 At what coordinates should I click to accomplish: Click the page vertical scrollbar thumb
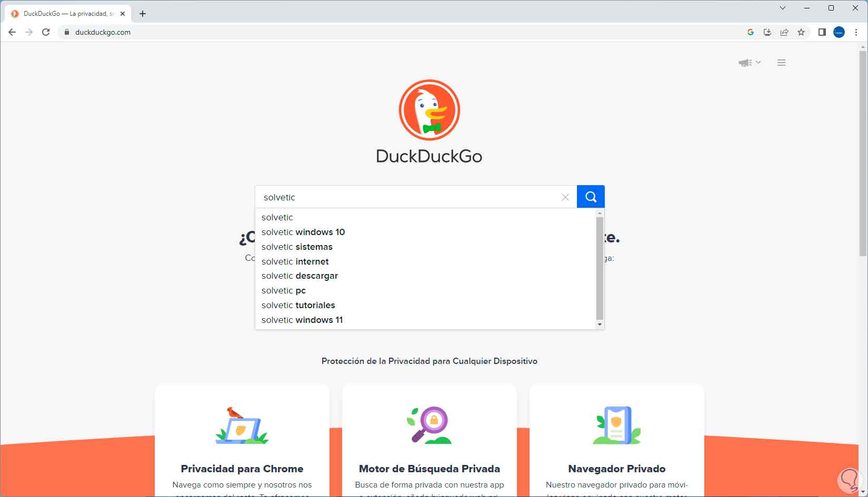point(863,153)
